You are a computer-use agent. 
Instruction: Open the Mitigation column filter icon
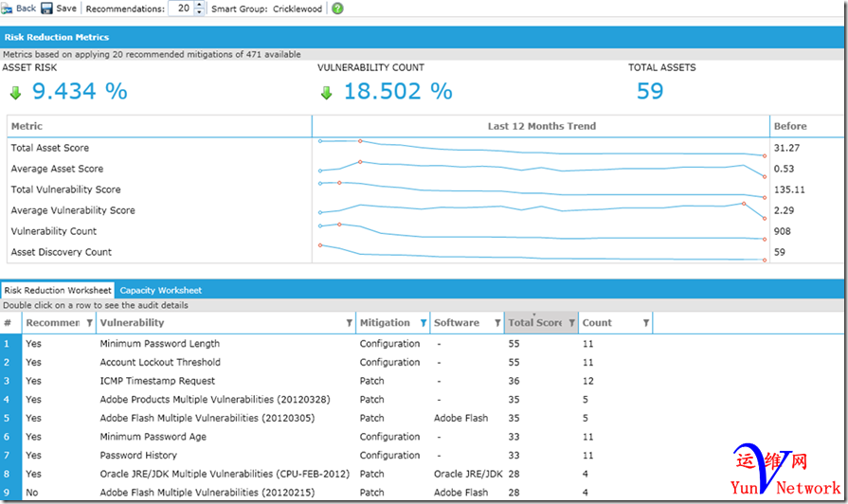click(423, 323)
